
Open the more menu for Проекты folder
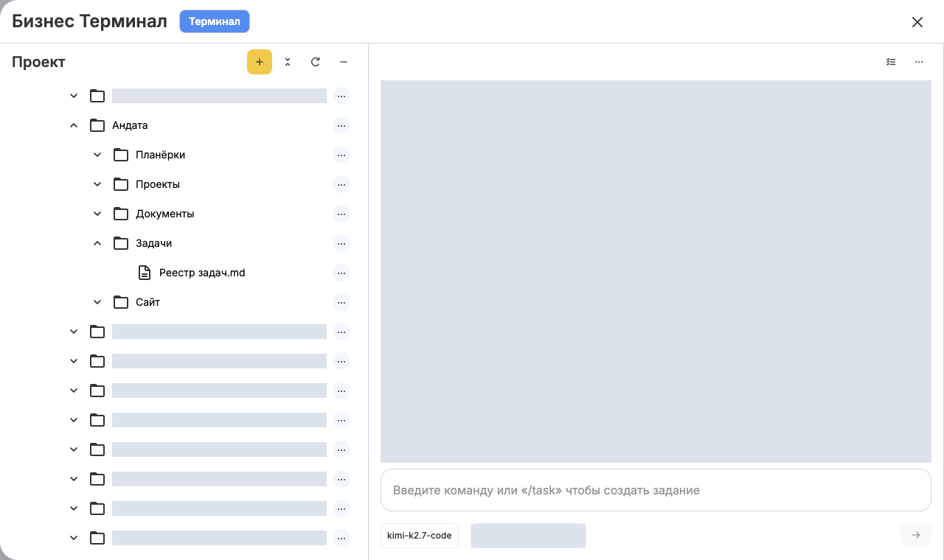click(x=341, y=184)
